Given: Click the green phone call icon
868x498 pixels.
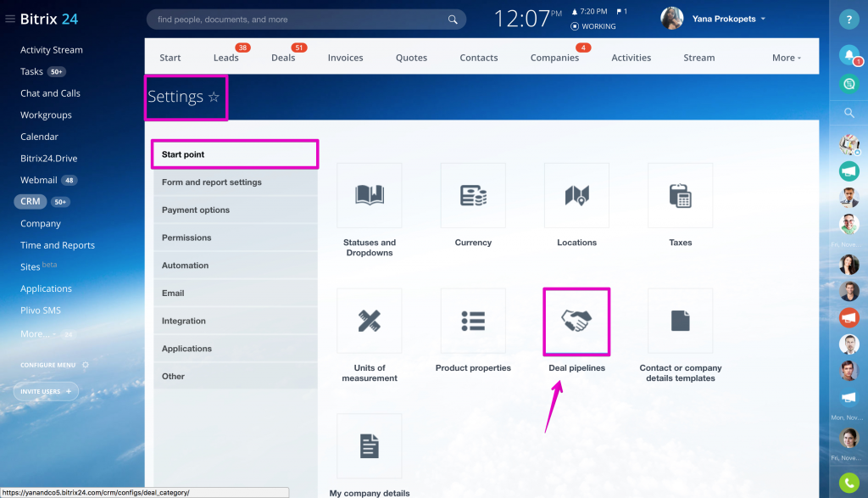Looking at the screenshot, I should [849, 483].
